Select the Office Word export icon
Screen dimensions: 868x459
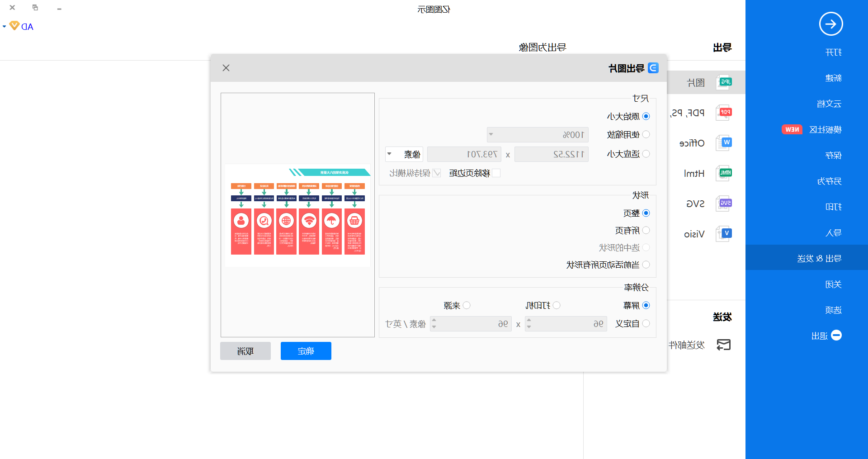tap(724, 143)
